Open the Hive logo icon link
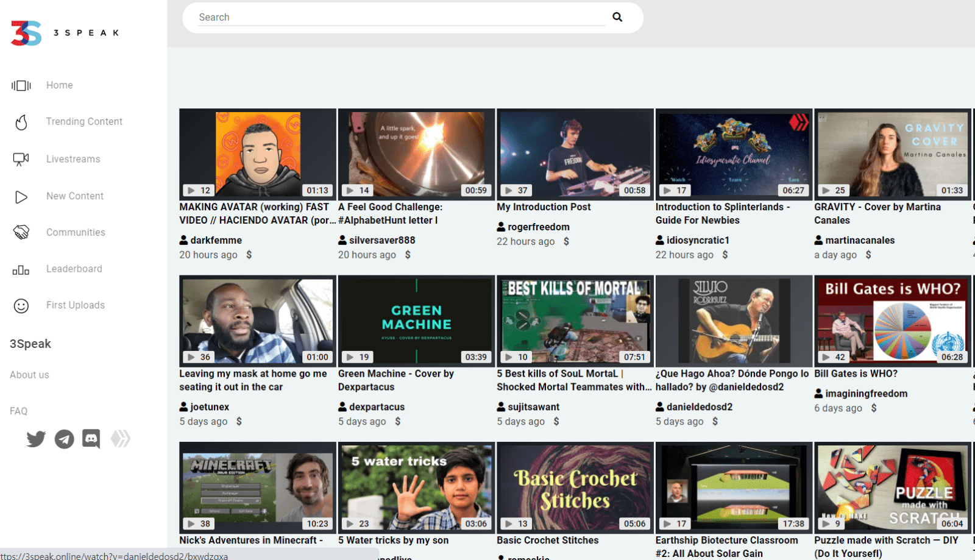This screenshot has width=975, height=560. pyautogui.click(x=121, y=439)
